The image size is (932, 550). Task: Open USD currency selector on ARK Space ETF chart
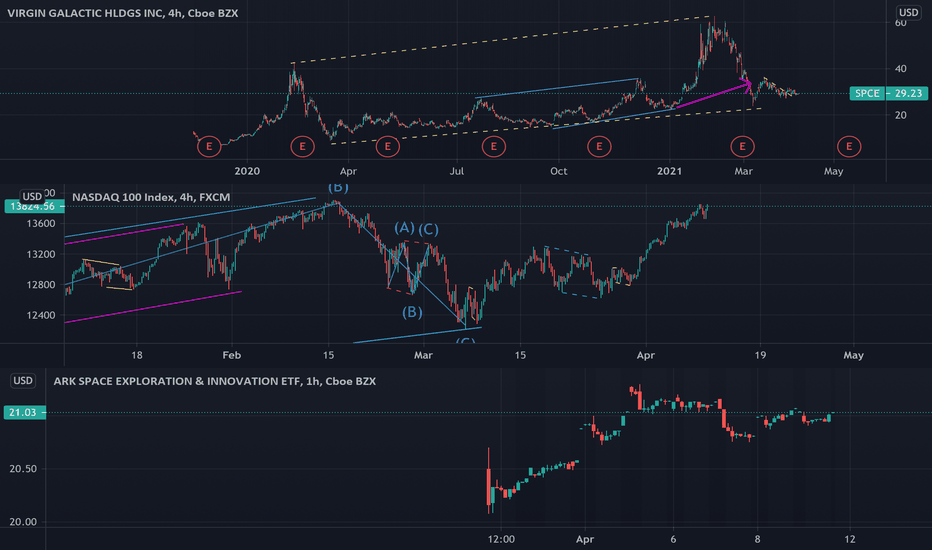tap(23, 381)
